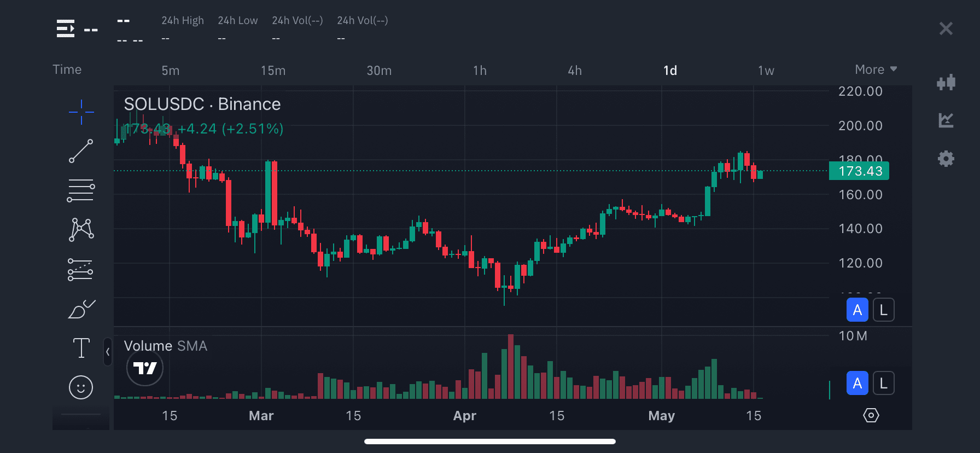Toggle log scale L on volume pane

884,383
